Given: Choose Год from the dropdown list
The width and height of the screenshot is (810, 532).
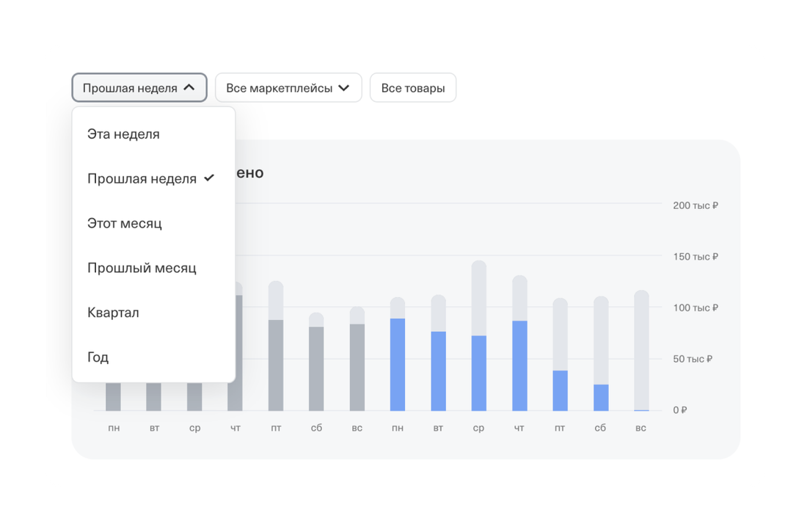Looking at the screenshot, I should [98, 357].
